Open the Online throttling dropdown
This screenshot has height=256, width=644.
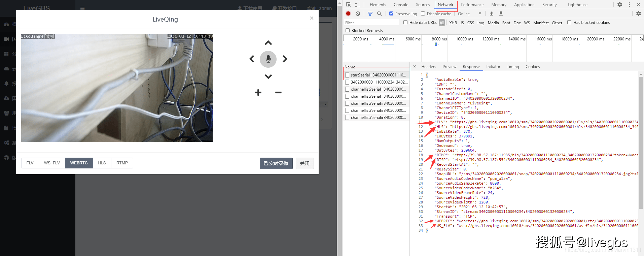[x=469, y=14]
